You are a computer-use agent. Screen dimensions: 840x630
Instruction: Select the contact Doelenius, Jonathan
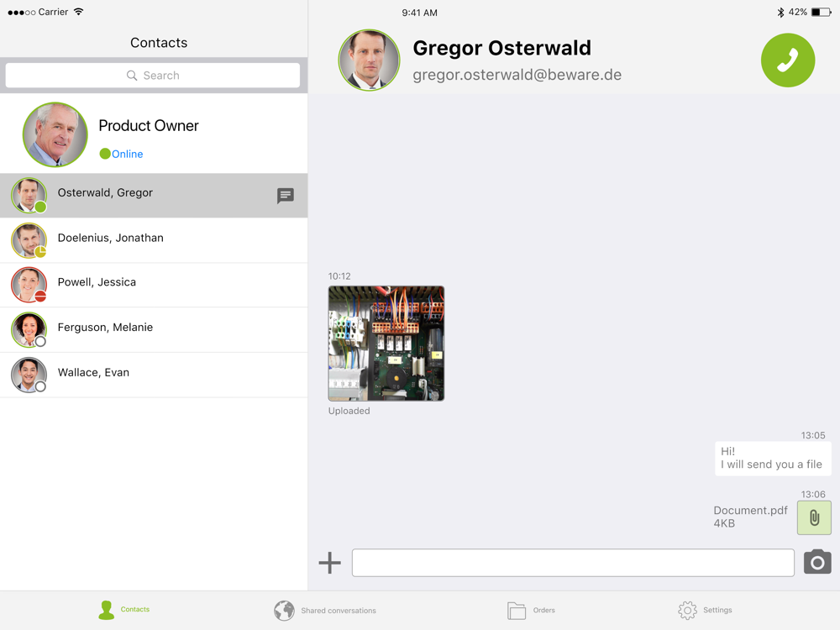[x=154, y=240]
